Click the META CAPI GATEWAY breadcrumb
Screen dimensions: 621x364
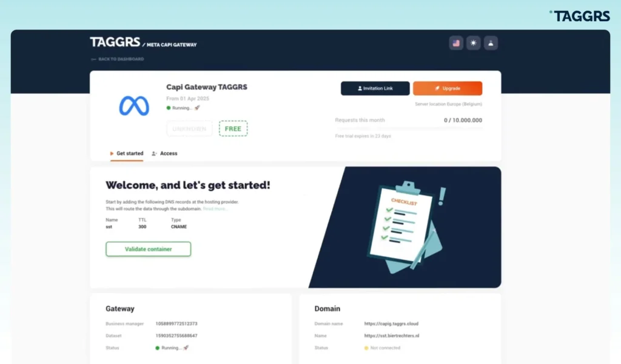click(x=172, y=45)
